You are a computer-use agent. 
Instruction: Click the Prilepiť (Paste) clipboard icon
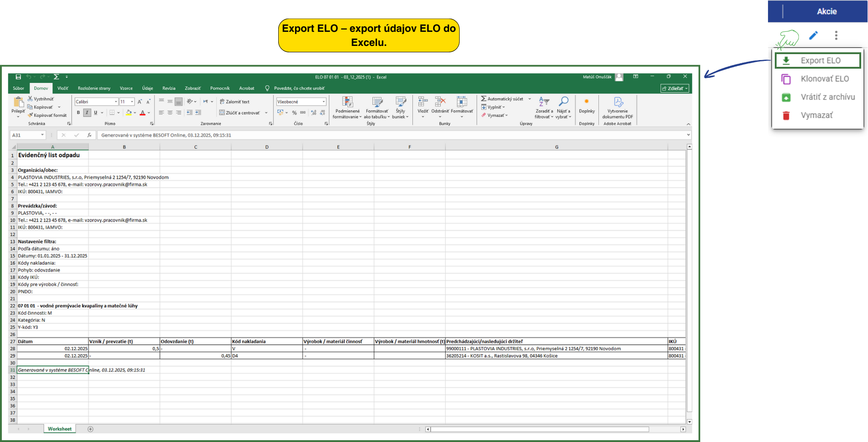coord(18,102)
